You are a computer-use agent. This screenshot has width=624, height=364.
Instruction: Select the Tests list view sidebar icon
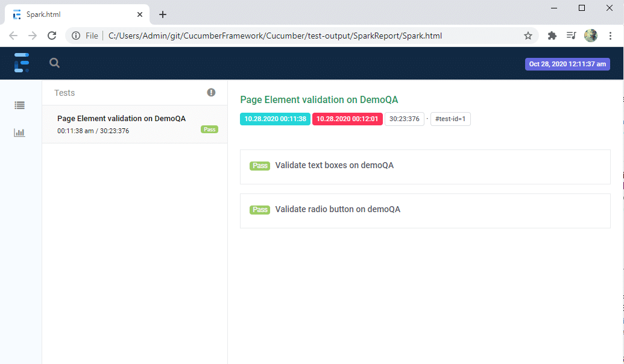pyautogui.click(x=19, y=105)
